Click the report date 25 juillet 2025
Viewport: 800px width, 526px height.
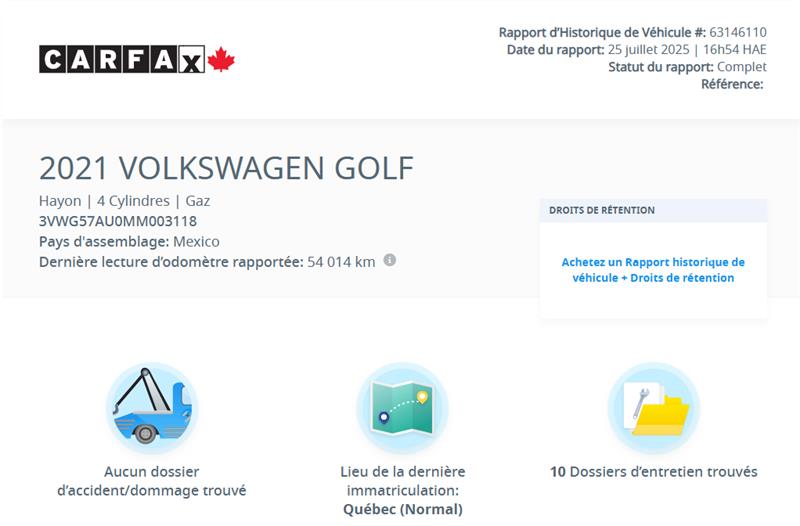coord(648,49)
